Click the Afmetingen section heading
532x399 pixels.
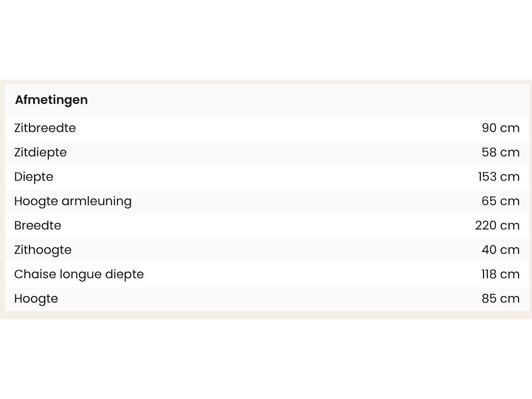point(51,100)
